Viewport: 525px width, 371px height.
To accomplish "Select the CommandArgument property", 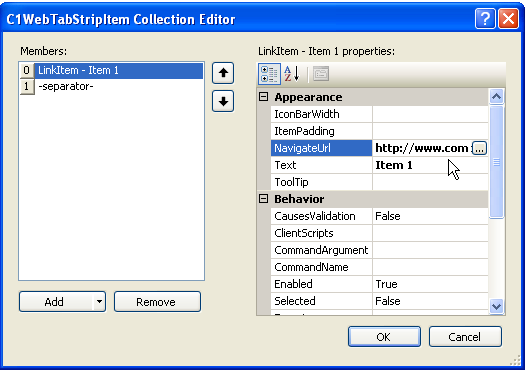I will pyautogui.click(x=321, y=250).
